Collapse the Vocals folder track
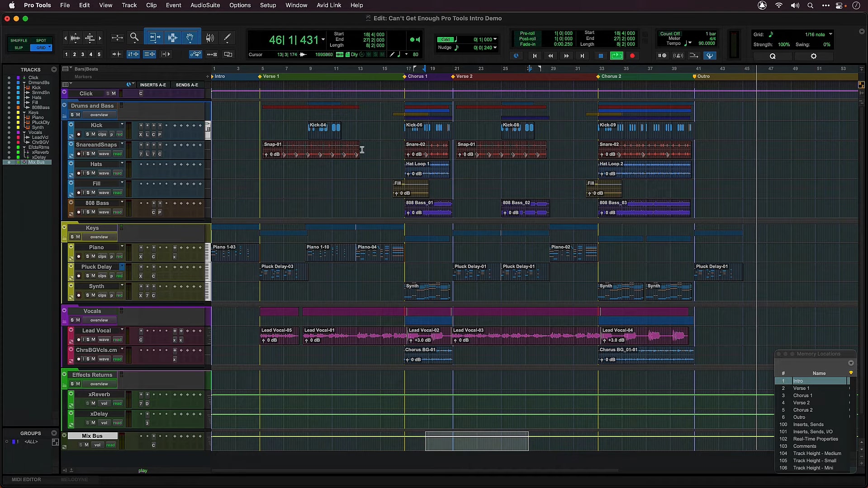Screen dimensions: 868x488 pos(64,311)
